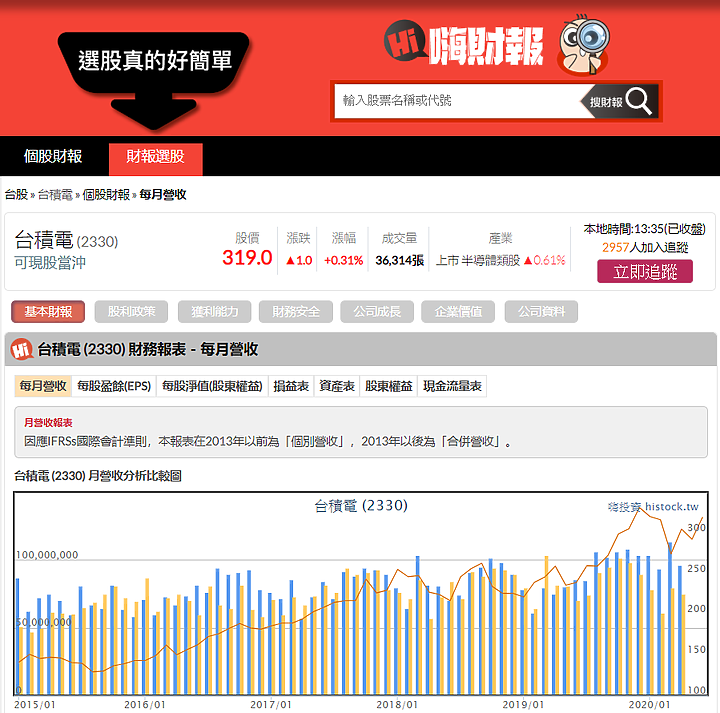
Task: Click the 每月營收 breadcrumb text
Action: [163, 195]
